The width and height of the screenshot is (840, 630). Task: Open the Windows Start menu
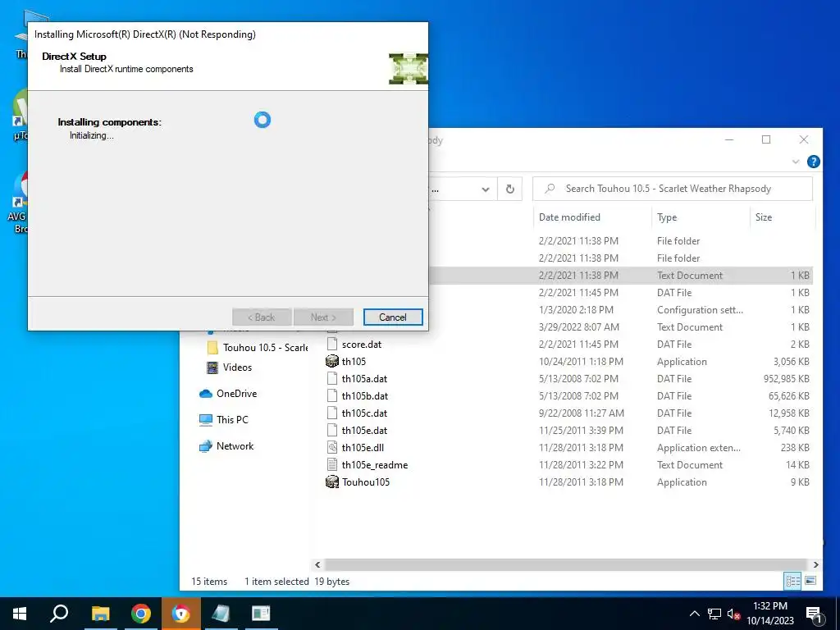(x=20, y=614)
